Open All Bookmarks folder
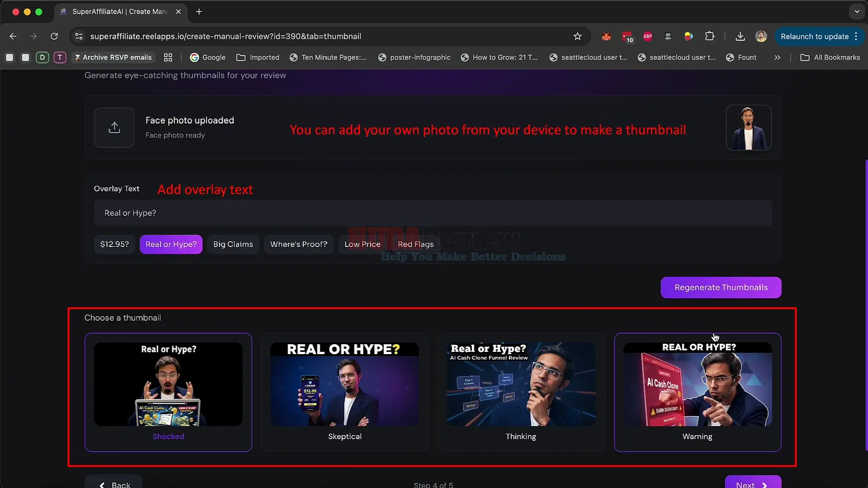The height and width of the screenshot is (488, 868). (x=830, y=57)
